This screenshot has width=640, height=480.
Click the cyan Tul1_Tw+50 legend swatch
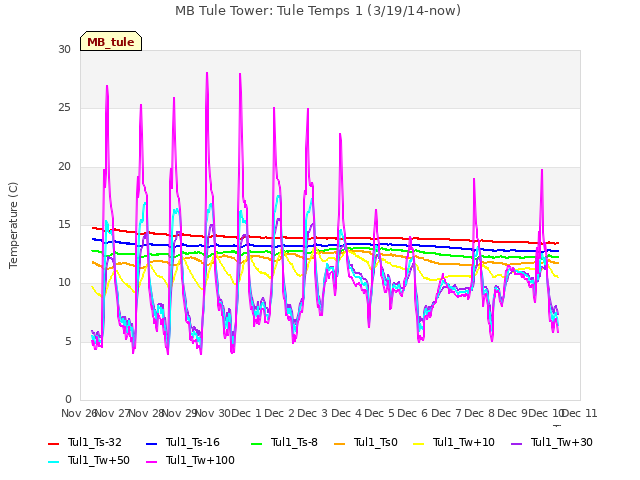[x=54, y=462]
